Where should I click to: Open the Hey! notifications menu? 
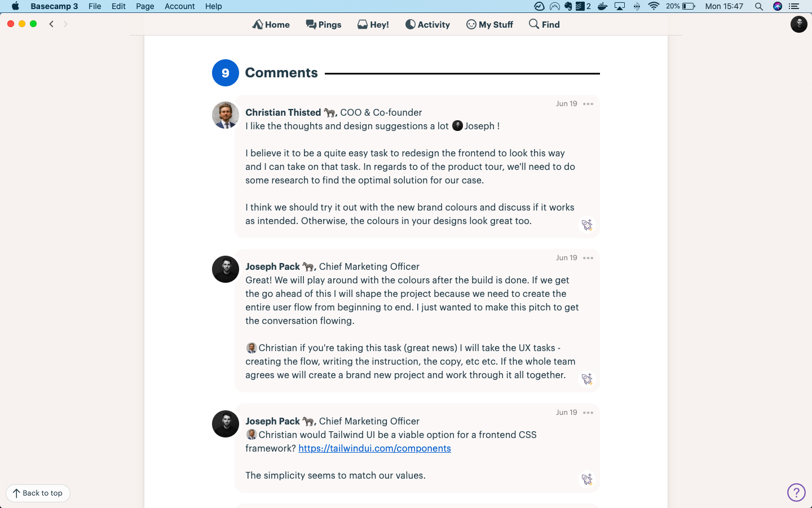(x=373, y=24)
